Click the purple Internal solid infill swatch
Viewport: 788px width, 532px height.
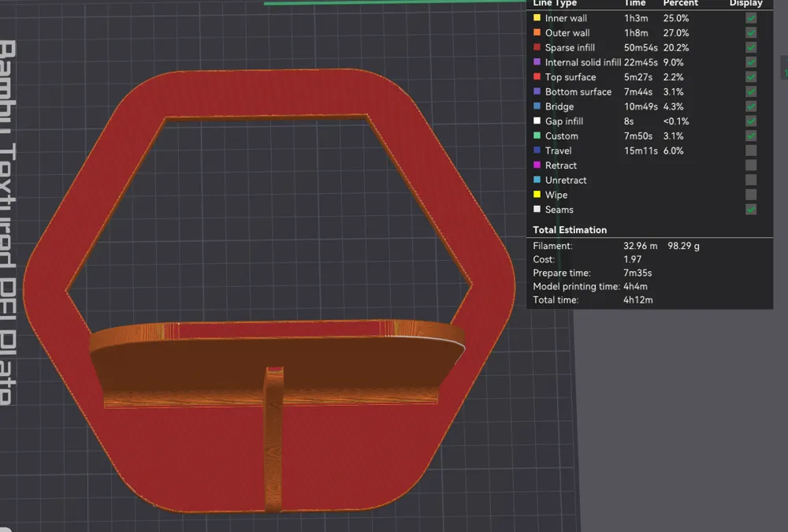click(537, 62)
